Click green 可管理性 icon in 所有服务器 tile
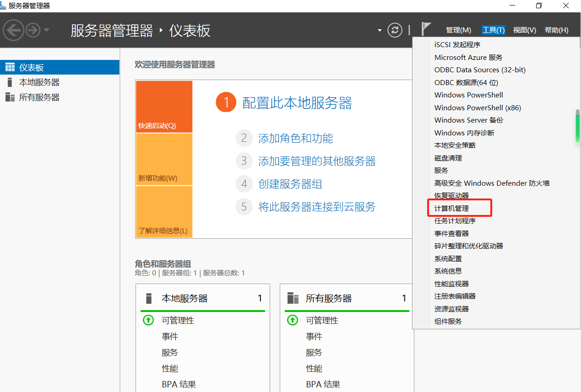This screenshot has width=581, height=392. click(293, 320)
